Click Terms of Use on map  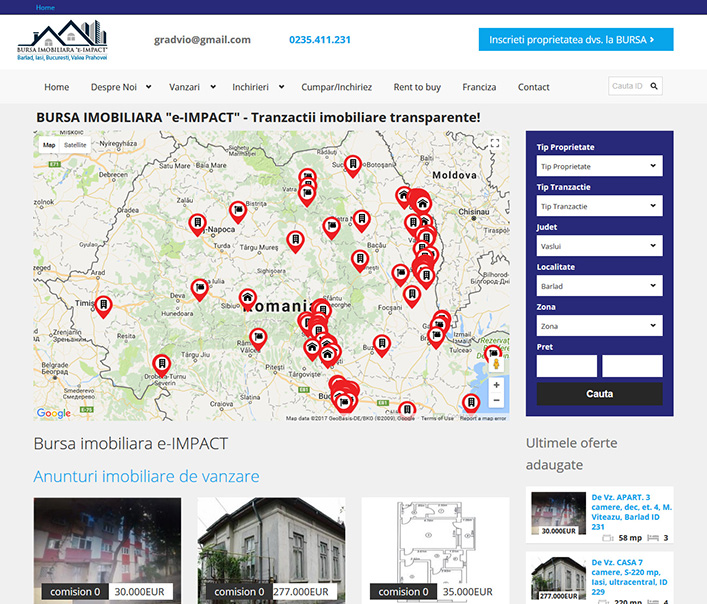tap(437, 418)
